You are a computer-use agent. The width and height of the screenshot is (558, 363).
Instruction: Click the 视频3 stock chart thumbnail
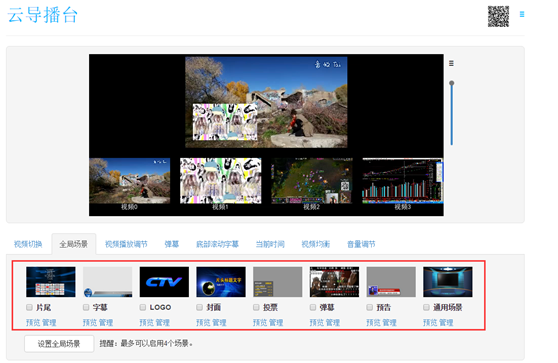[x=403, y=181]
